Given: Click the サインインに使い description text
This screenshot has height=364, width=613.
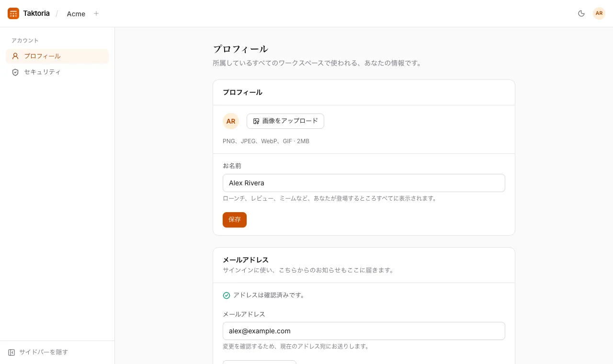Looking at the screenshot, I should tap(309, 270).
